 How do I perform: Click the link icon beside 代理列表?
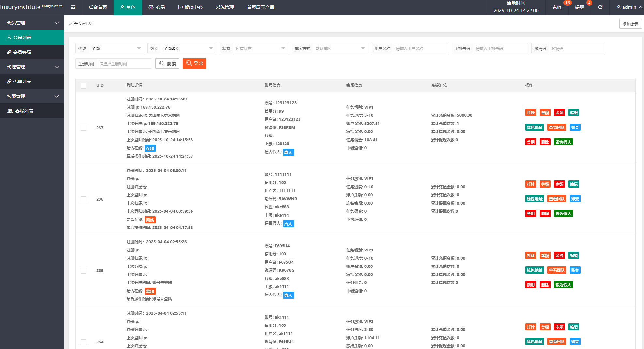tap(9, 82)
